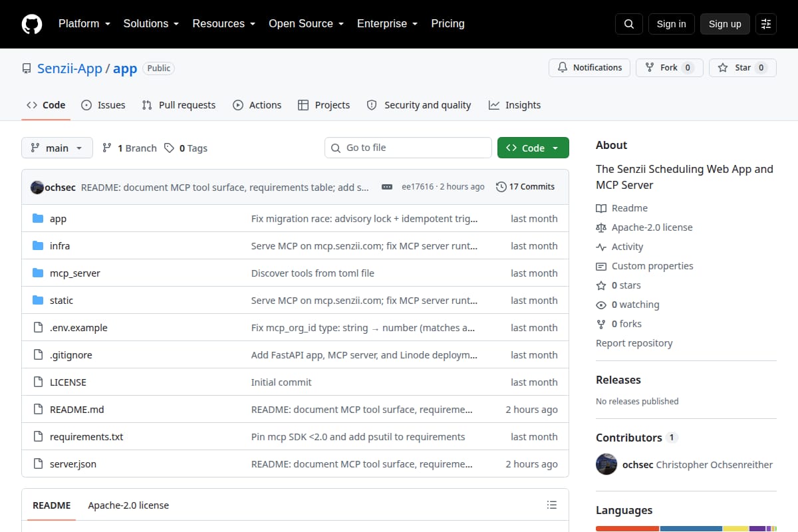Open the 17 Commits history link
The width and height of the screenshot is (798, 532).
525,187
